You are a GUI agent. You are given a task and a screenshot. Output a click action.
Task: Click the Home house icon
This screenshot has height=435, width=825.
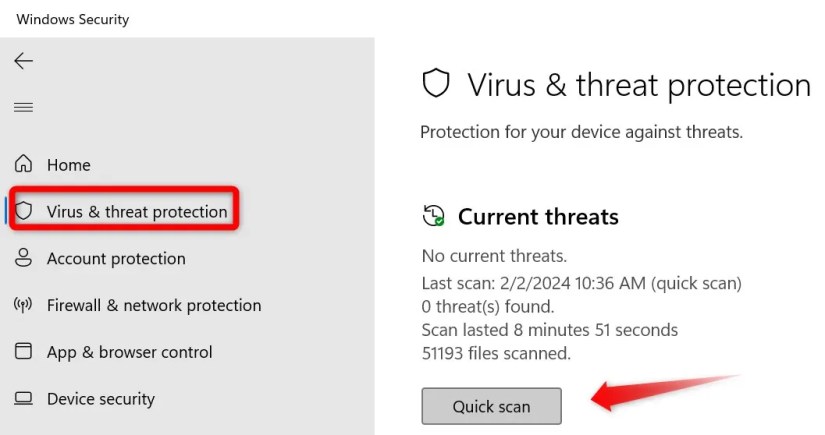coord(24,165)
